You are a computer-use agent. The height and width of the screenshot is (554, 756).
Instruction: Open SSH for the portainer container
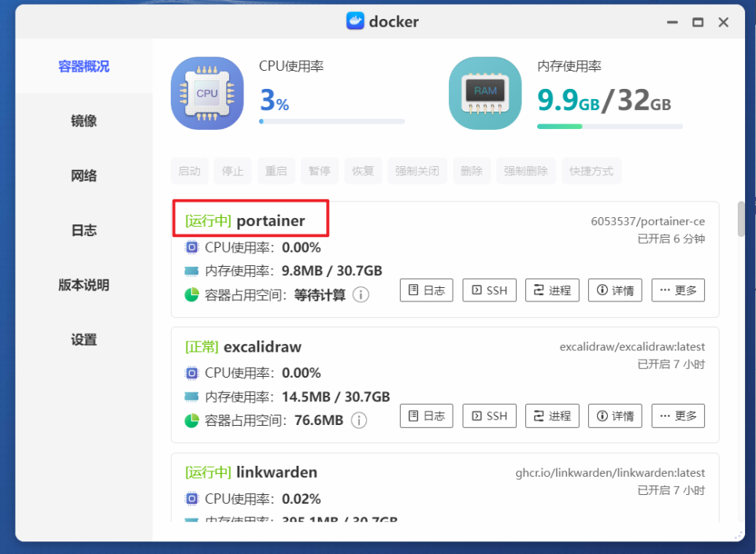pos(489,290)
